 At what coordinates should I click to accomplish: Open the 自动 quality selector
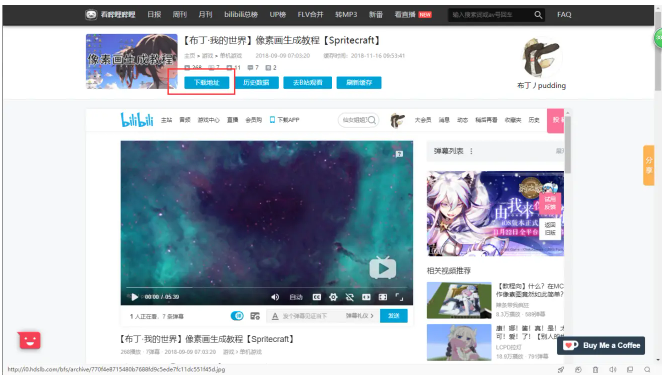point(296,297)
